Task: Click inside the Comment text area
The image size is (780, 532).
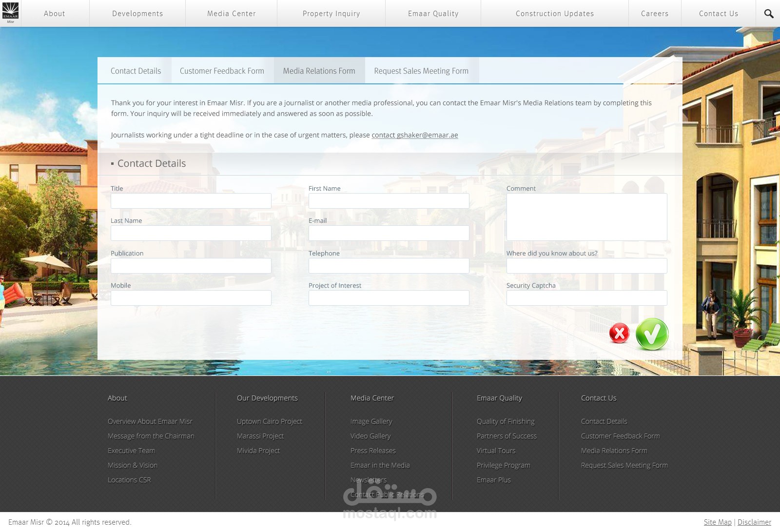Action: point(587,217)
